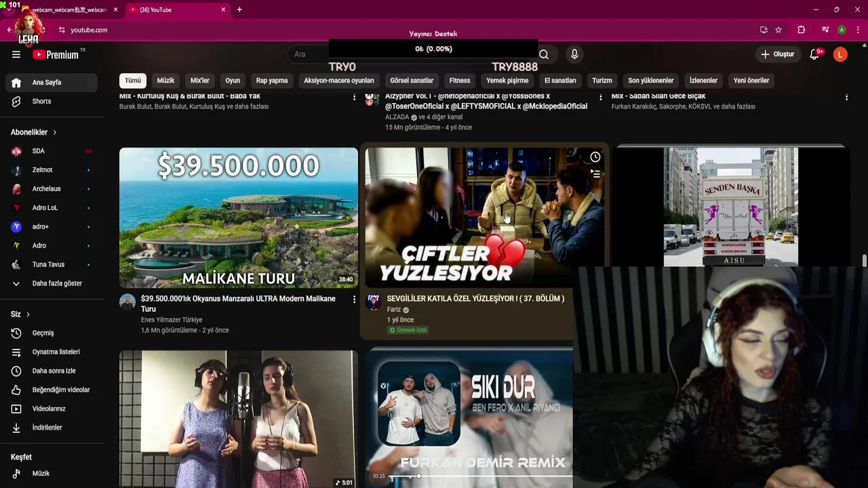
Task: Open İndirilenler downloads
Action: pos(52,428)
